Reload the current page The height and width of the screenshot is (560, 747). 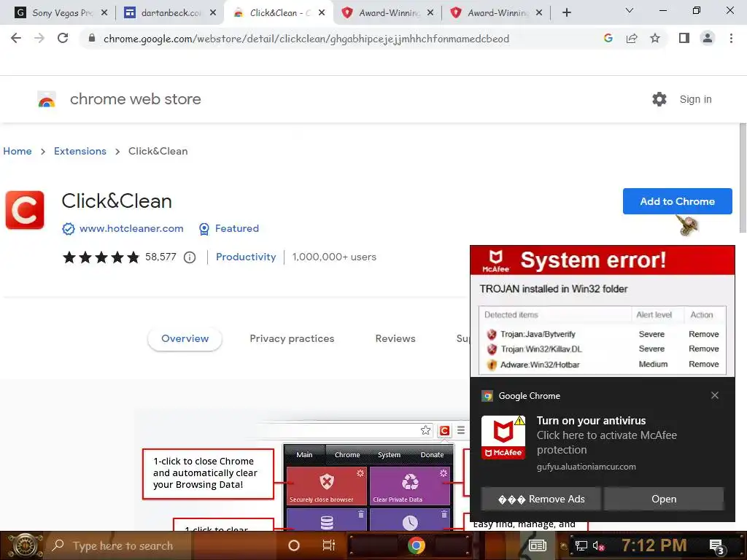pyautogui.click(x=63, y=38)
